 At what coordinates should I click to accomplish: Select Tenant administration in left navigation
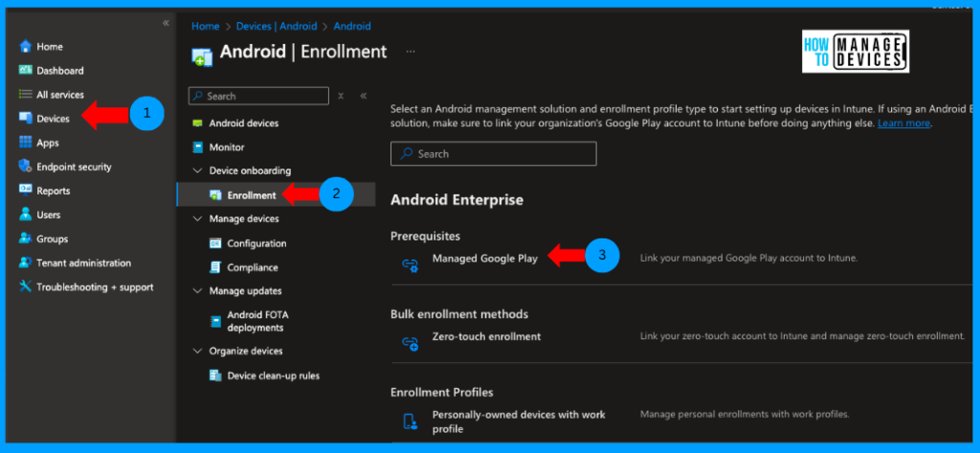pyautogui.click(x=84, y=262)
